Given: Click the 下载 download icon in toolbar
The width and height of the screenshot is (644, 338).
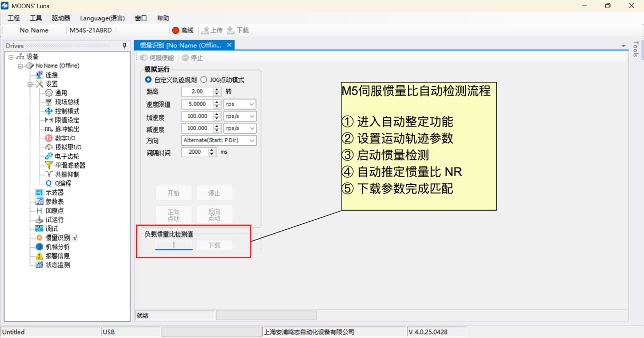Looking at the screenshot, I should (x=231, y=30).
